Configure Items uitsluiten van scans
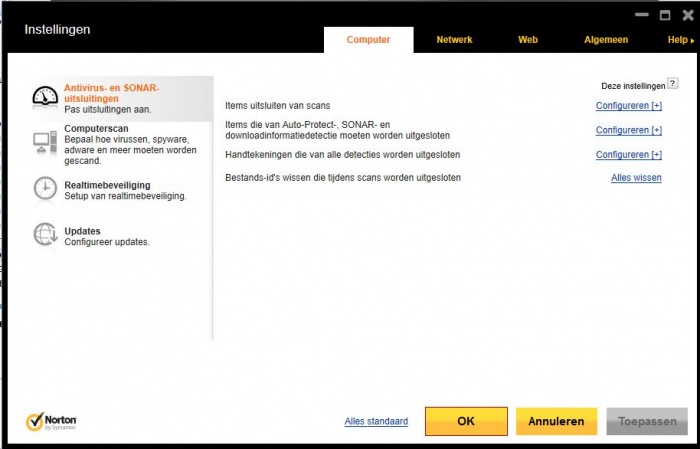The width and height of the screenshot is (700, 449). point(629,106)
